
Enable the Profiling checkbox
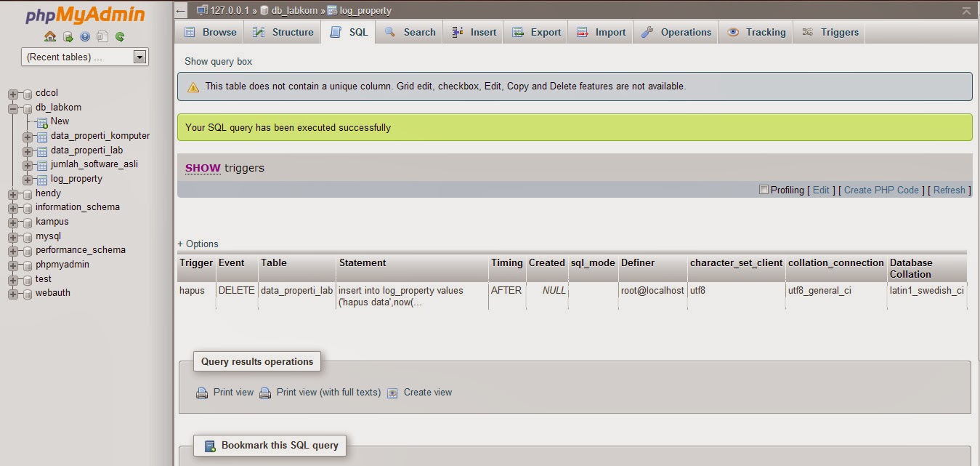click(x=764, y=190)
